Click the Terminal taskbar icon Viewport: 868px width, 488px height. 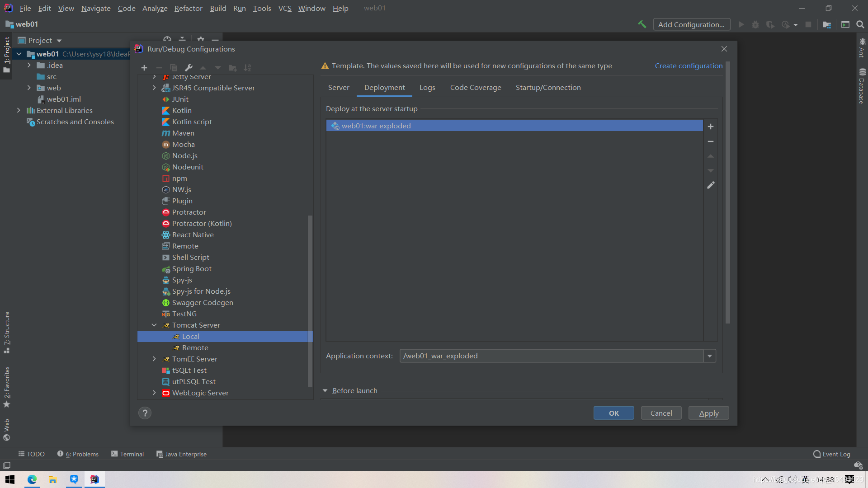(x=127, y=454)
